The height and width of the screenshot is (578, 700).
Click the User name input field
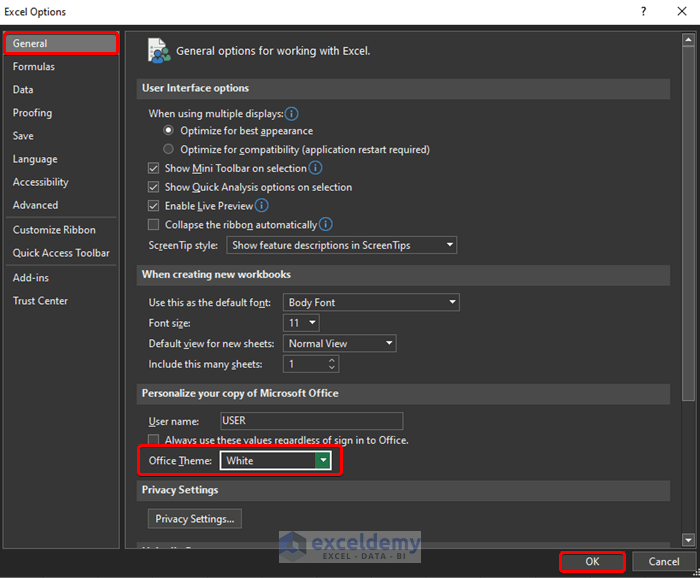(x=312, y=421)
